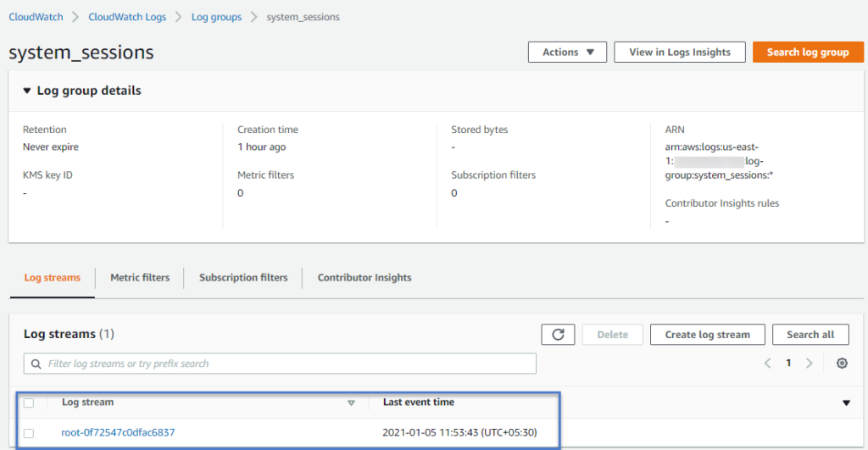Image resolution: width=868 pixels, height=450 pixels.
Task: Navigate to Log groups breadcrumb
Action: (216, 17)
